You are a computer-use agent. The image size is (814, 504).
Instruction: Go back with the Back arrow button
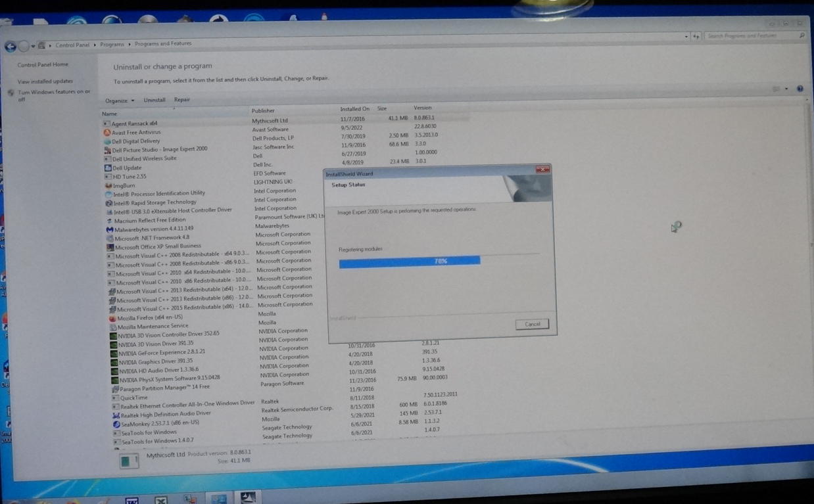coord(11,47)
